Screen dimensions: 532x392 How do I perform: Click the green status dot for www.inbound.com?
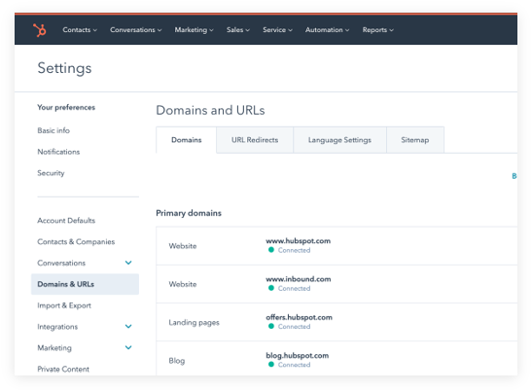271,288
